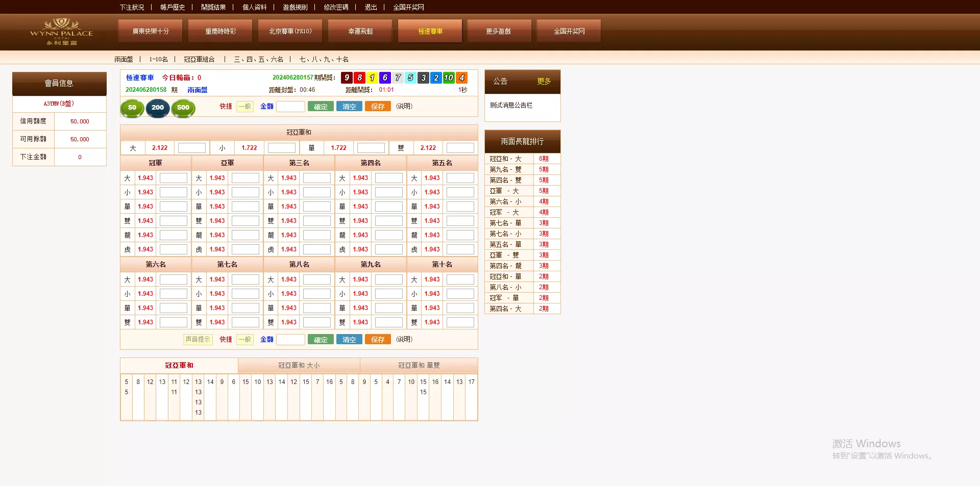This screenshot has height=486, width=980.
Task: Switch to the 冠亞軍和 大小 trend tab
Action: [x=299, y=365]
